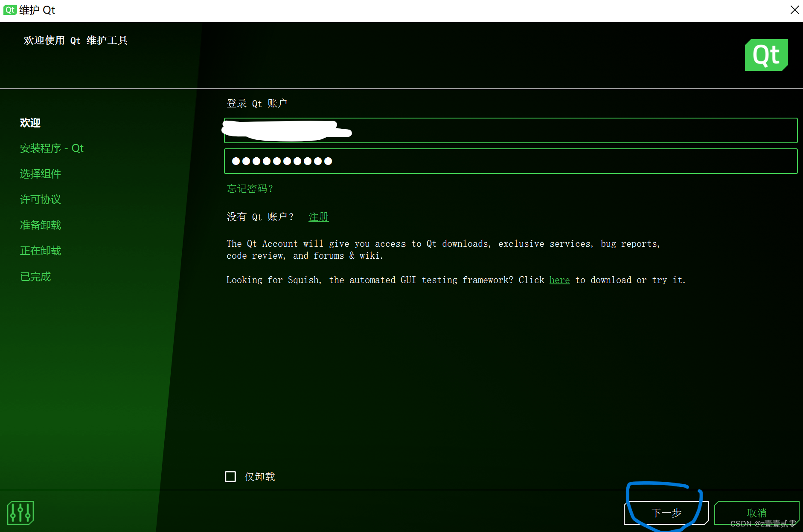The image size is (803, 532).
Task: Open the 注册 sign-up link
Action: point(319,217)
